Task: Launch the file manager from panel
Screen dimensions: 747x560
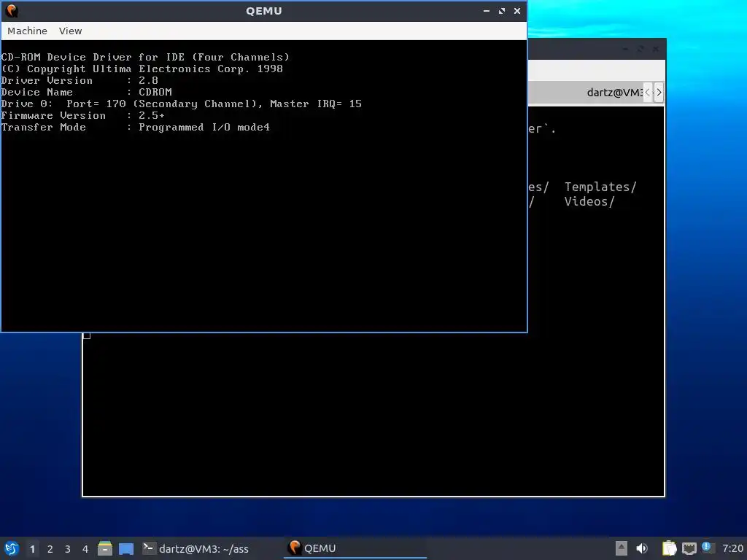Action: tap(105, 548)
